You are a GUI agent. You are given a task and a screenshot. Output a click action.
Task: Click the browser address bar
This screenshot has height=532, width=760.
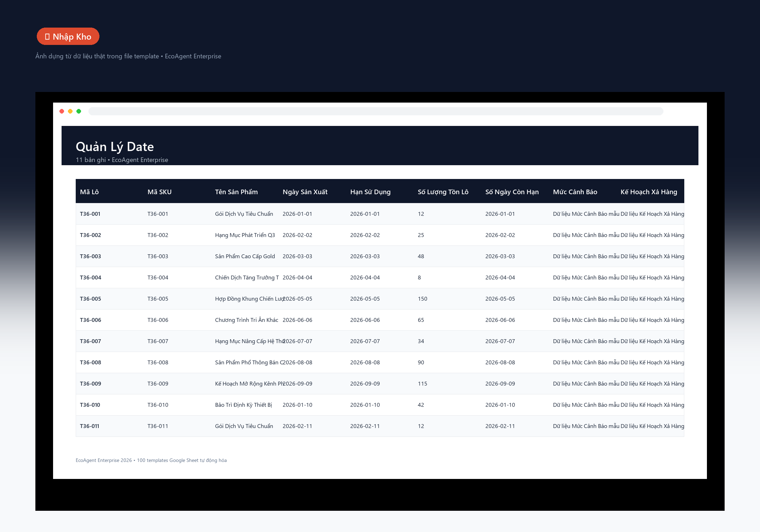point(376,111)
